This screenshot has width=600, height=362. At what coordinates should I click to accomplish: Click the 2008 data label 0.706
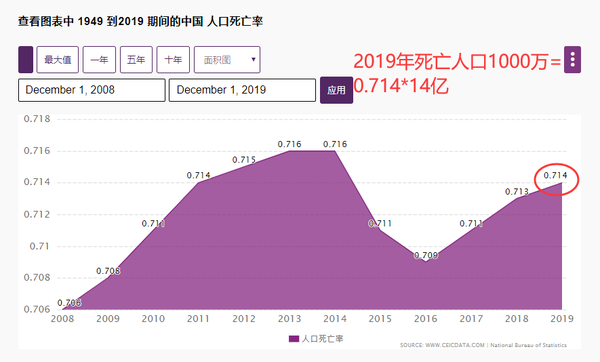pos(69,303)
